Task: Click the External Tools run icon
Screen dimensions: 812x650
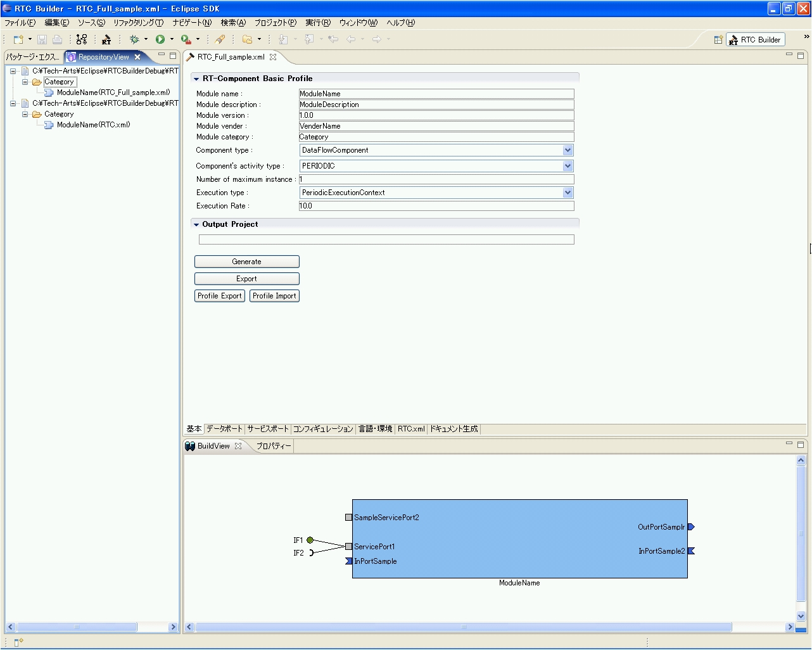Action: (186, 39)
